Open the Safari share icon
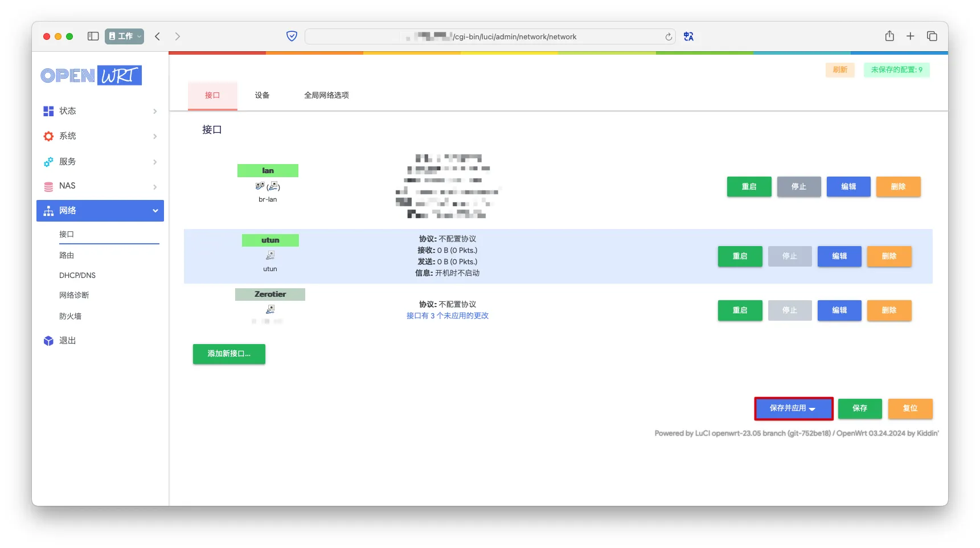This screenshot has height=548, width=980. pos(889,36)
